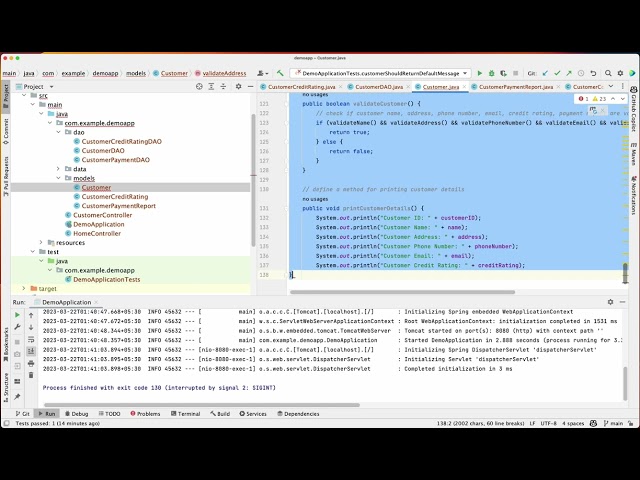This screenshot has width=640, height=480.
Task: Rollback changes with the undo arrow icon
Action: (593, 73)
